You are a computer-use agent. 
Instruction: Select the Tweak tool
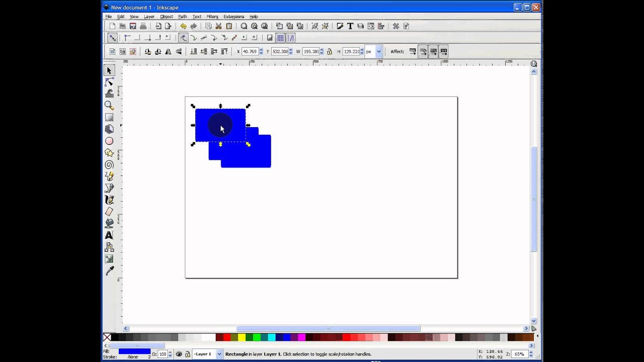tap(109, 94)
